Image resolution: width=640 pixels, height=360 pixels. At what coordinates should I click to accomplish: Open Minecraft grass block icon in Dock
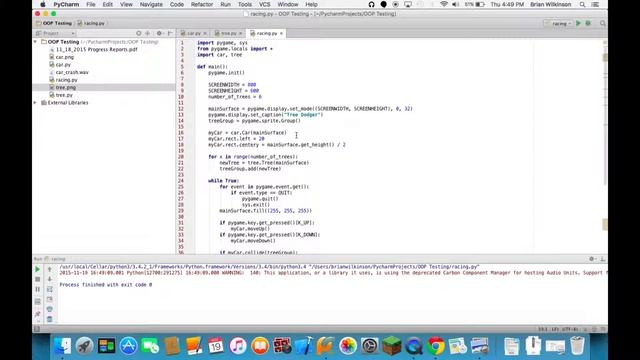point(392,346)
